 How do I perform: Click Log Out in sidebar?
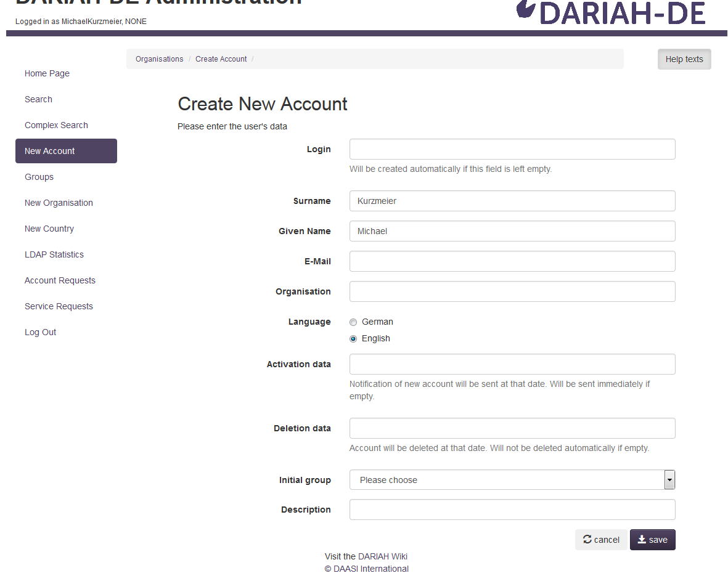pyautogui.click(x=40, y=332)
